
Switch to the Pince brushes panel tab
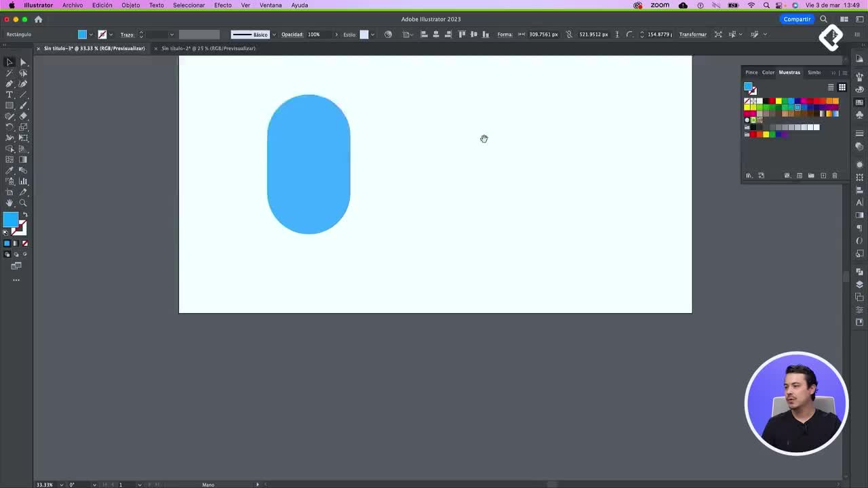click(x=751, y=73)
